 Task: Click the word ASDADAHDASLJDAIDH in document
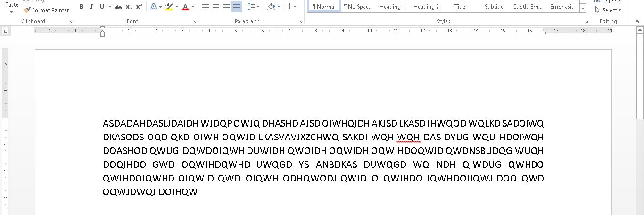click(151, 124)
